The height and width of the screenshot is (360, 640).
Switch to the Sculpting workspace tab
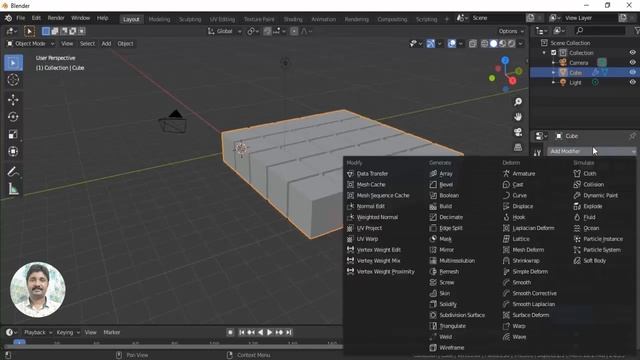tap(190, 19)
